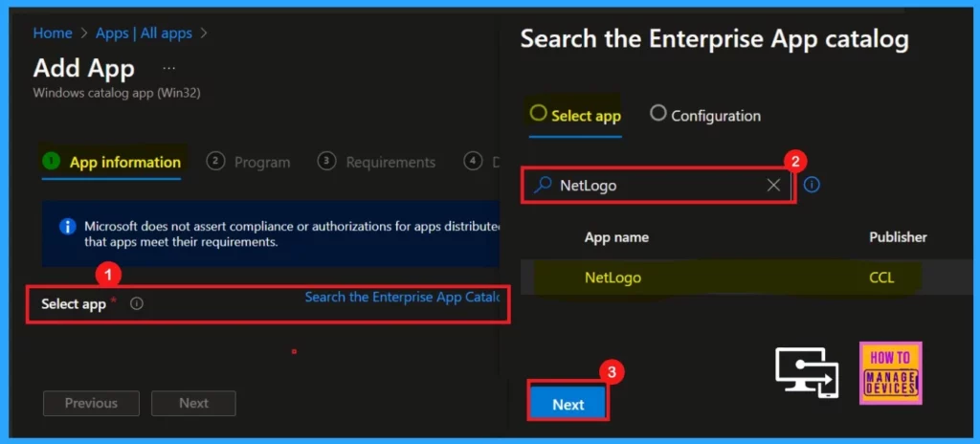Select the Configuration tab in catalog pane

[x=705, y=116]
